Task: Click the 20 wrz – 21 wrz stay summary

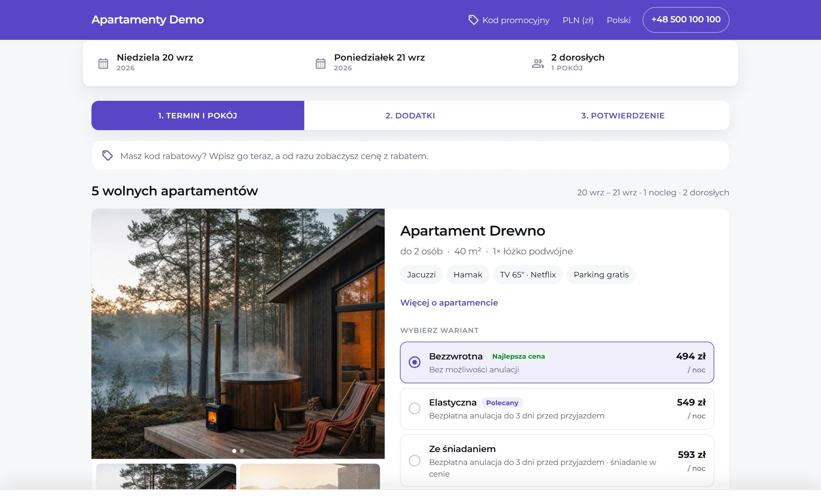Action: click(653, 192)
